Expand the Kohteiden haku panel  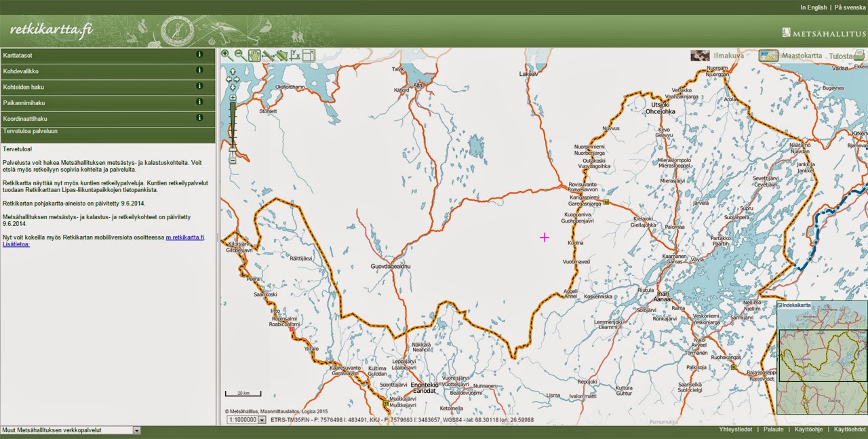point(108,87)
